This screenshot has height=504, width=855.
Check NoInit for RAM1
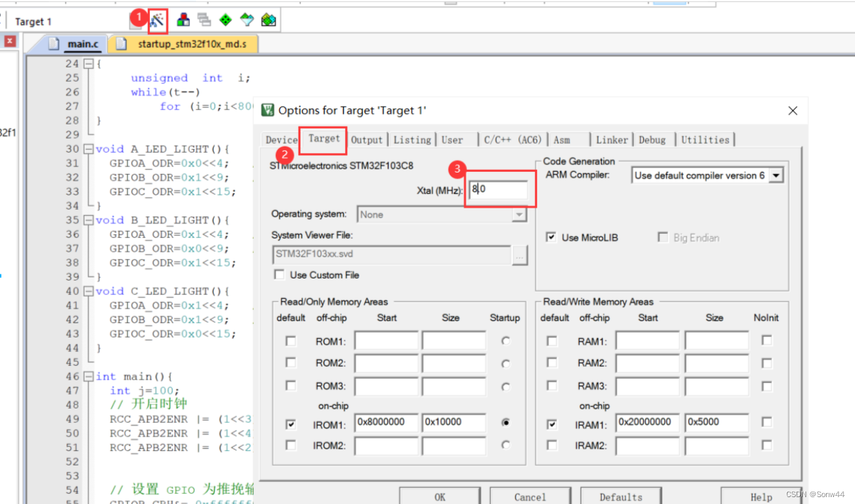[766, 340]
